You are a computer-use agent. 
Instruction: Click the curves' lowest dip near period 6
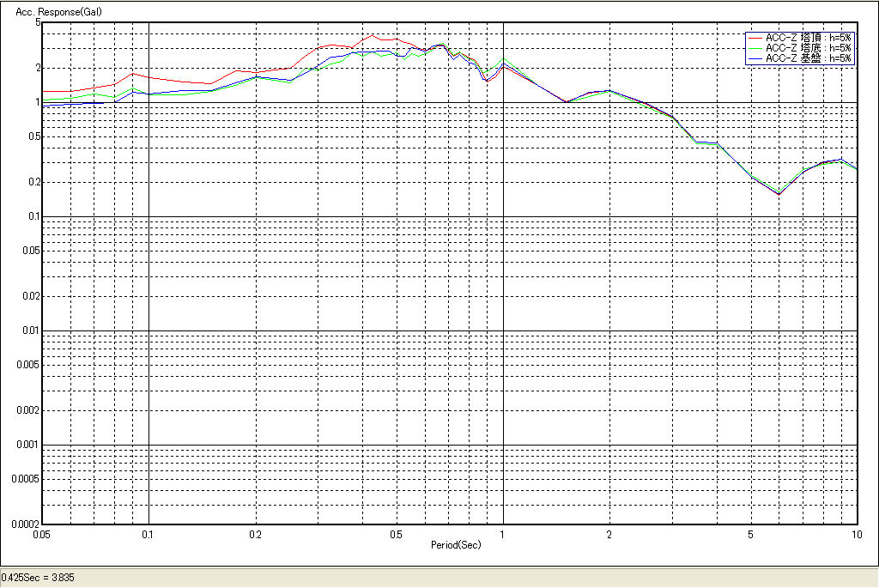click(779, 193)
